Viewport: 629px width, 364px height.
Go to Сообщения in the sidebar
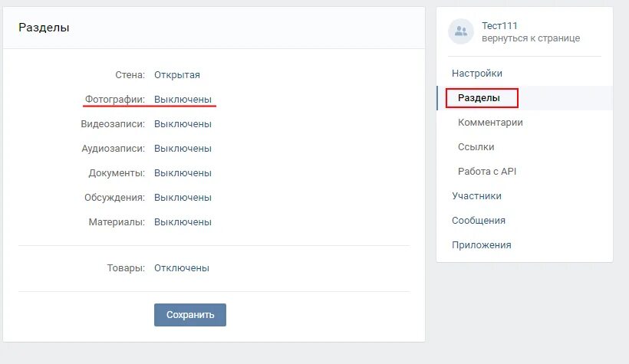pos(479,221)
